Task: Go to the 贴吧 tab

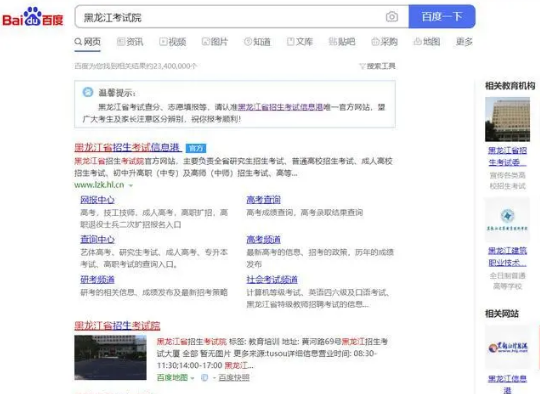Action: [x=342, y=42]
